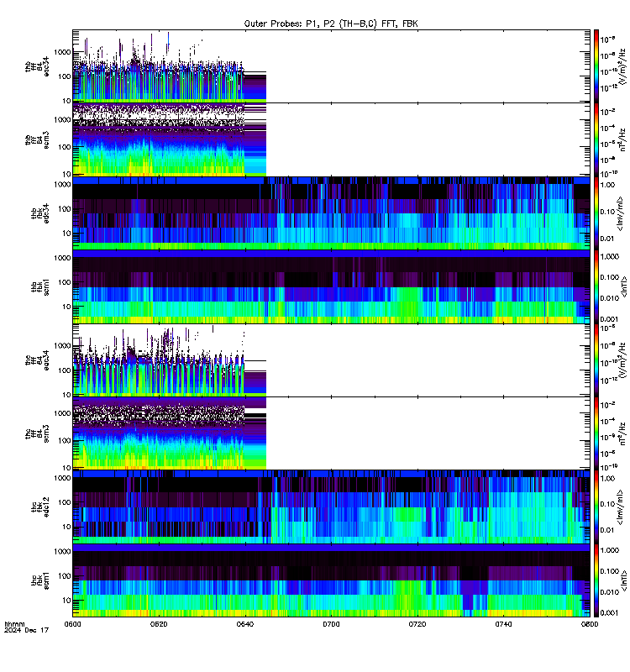The height and width of the screenshot is (672, 630).
Task: Click the thc fbk edc12 panel label
Action: coord(39,507)
